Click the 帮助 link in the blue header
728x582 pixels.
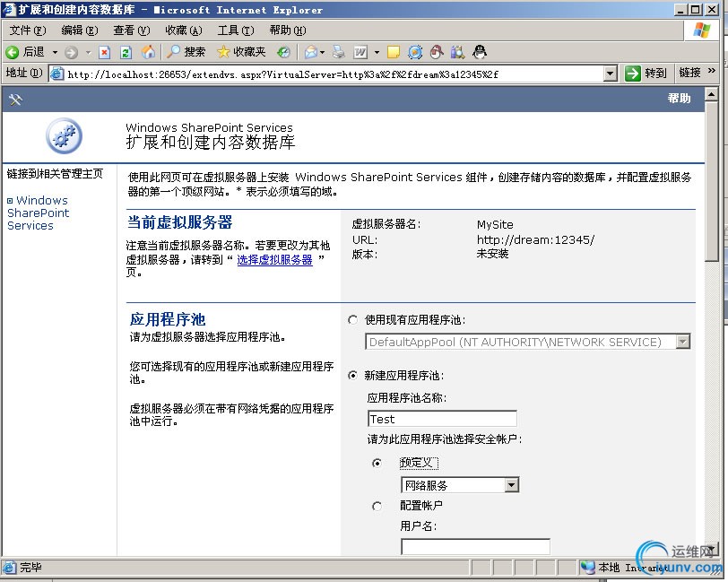pyautogui.click(x=679, y=99)
